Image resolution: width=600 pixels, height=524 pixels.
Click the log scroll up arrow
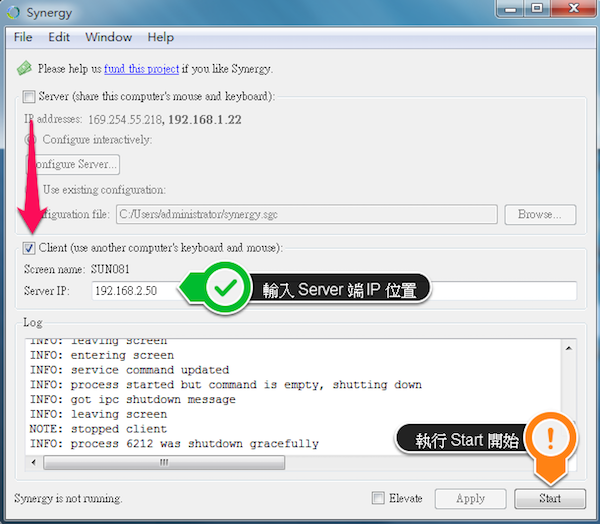(569, 348)
